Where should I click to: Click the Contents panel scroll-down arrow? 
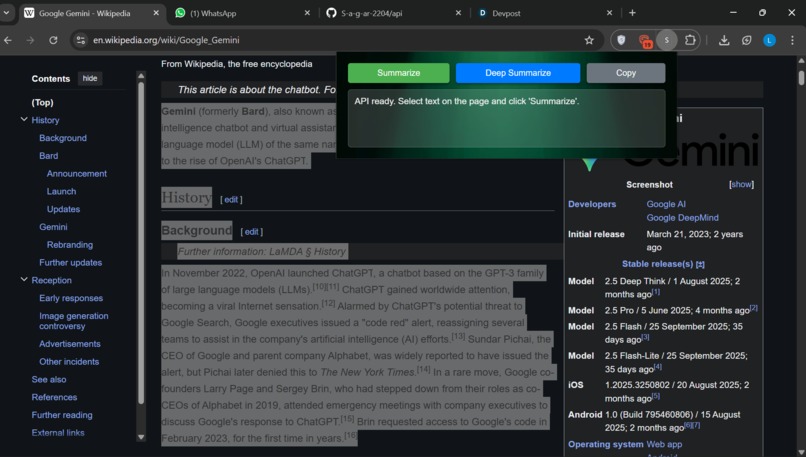[x=141, y=437]
